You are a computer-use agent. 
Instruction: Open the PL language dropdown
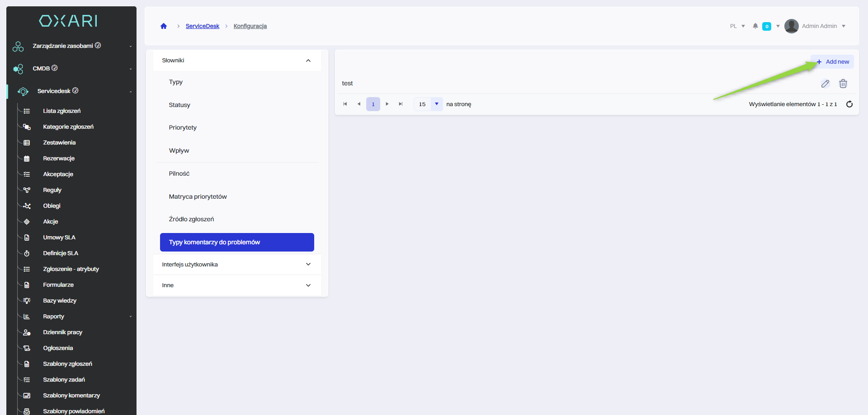click(737, 26)
